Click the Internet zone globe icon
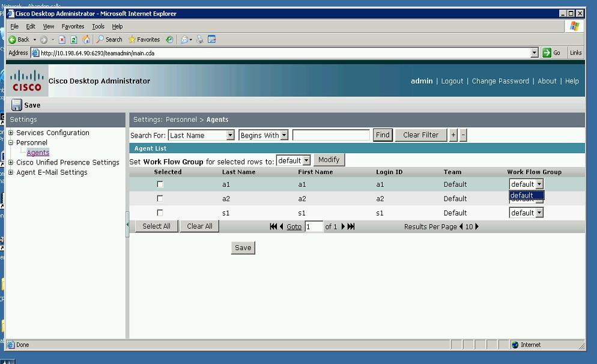Image resolution: width=597 pixels, height=364 pixels. [515, 345]
